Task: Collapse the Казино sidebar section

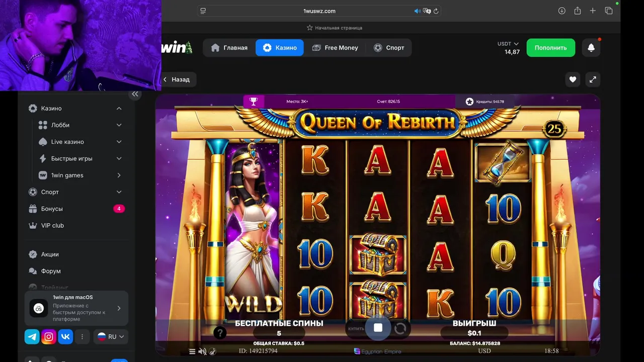Action: pos(119,109)
